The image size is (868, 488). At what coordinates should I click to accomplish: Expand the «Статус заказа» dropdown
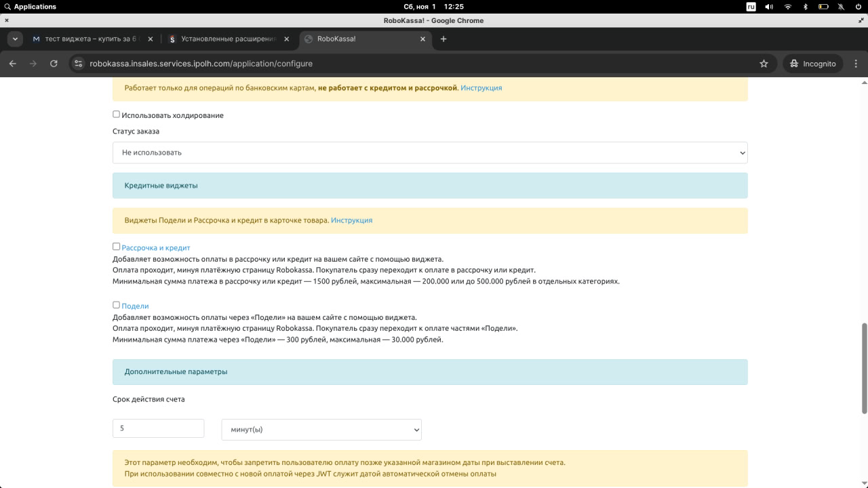430,152
